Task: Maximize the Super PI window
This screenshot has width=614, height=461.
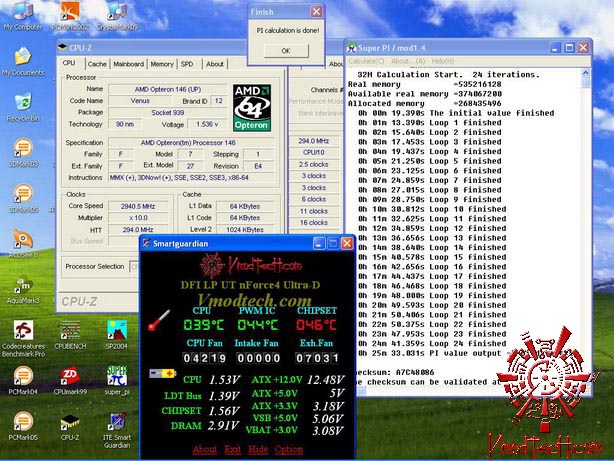Action: coord(569,48)
